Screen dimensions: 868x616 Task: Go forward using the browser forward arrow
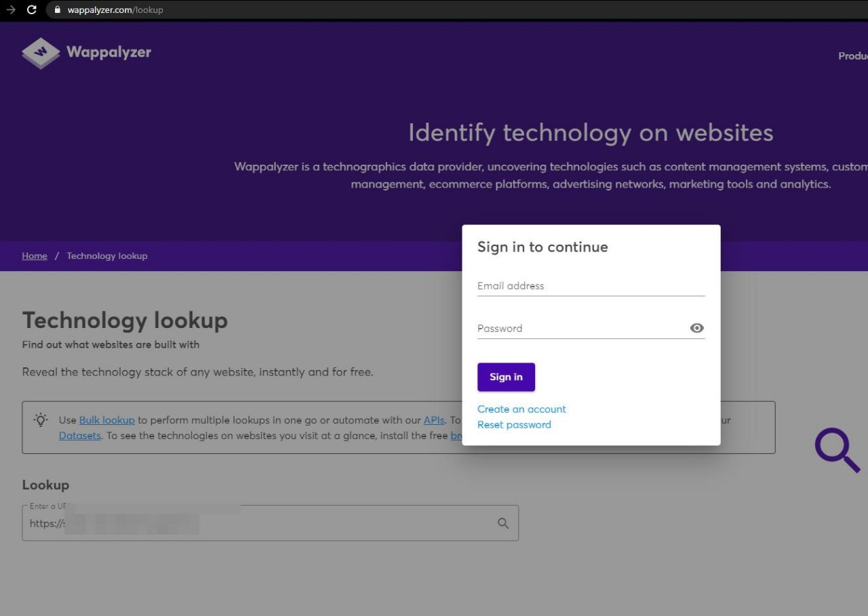click(x=10, y=9)
